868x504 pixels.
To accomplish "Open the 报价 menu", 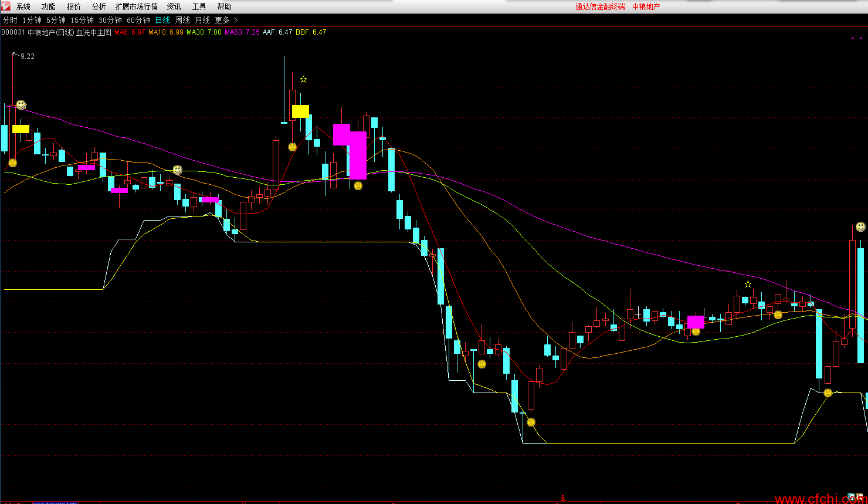I will coord(74,7).
